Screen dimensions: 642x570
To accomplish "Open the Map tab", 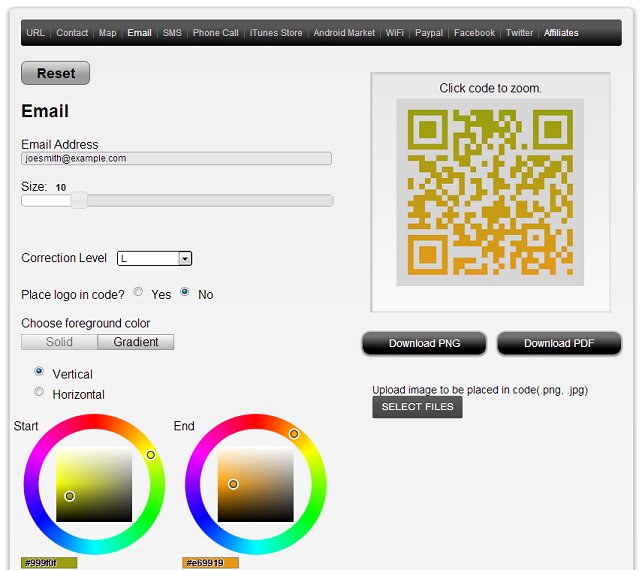I will point(107,33).
